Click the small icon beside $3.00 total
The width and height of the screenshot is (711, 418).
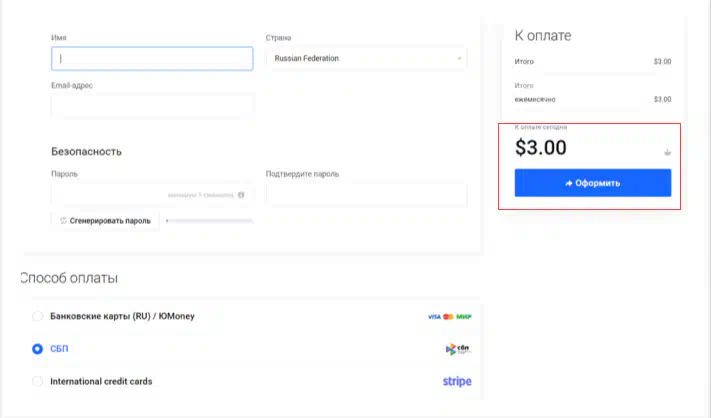tap(667, 152)
